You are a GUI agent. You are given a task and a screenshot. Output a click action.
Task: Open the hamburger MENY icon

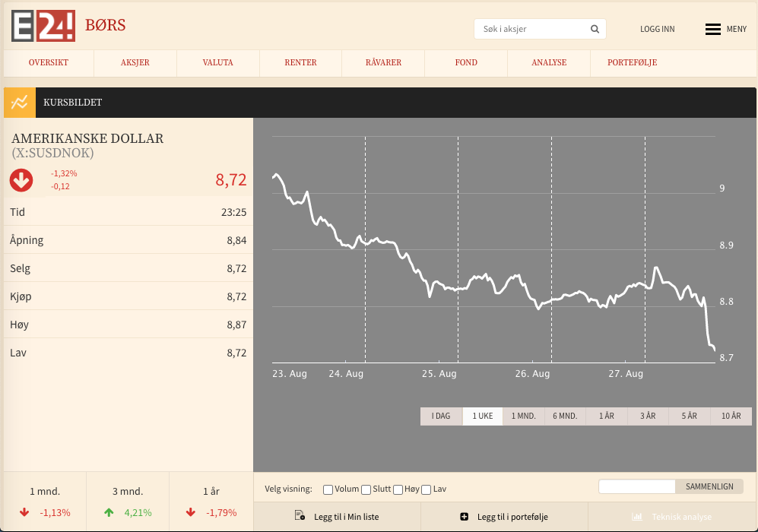(x=712, y=30)
